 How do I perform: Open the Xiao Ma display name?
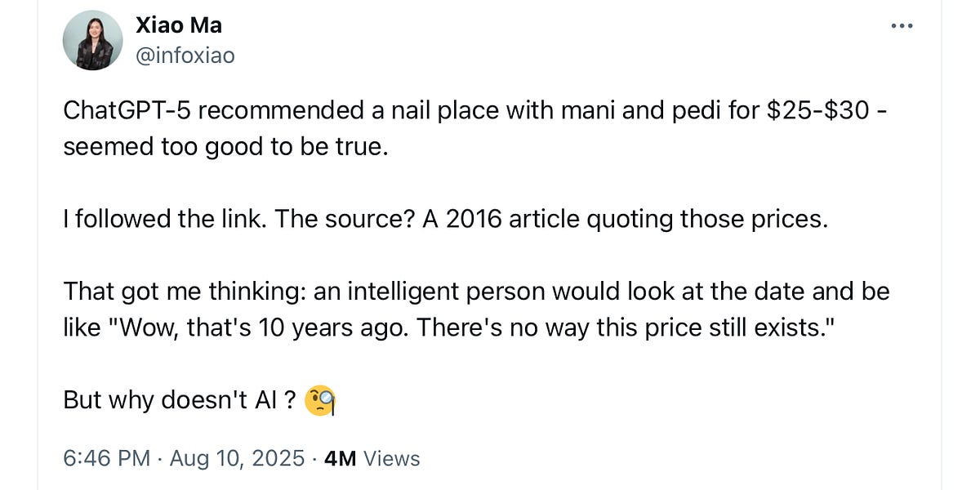click(178, 25)
